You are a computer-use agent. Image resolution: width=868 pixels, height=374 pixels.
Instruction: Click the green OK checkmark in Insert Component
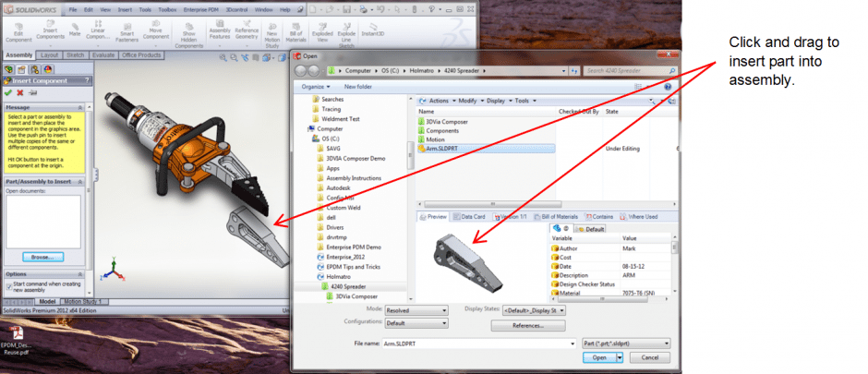[8, 92]
